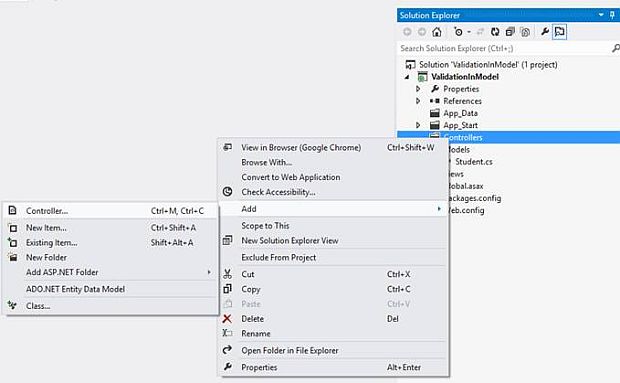
Task: Collapse the ValidationInModel project node
Action: 407,77
